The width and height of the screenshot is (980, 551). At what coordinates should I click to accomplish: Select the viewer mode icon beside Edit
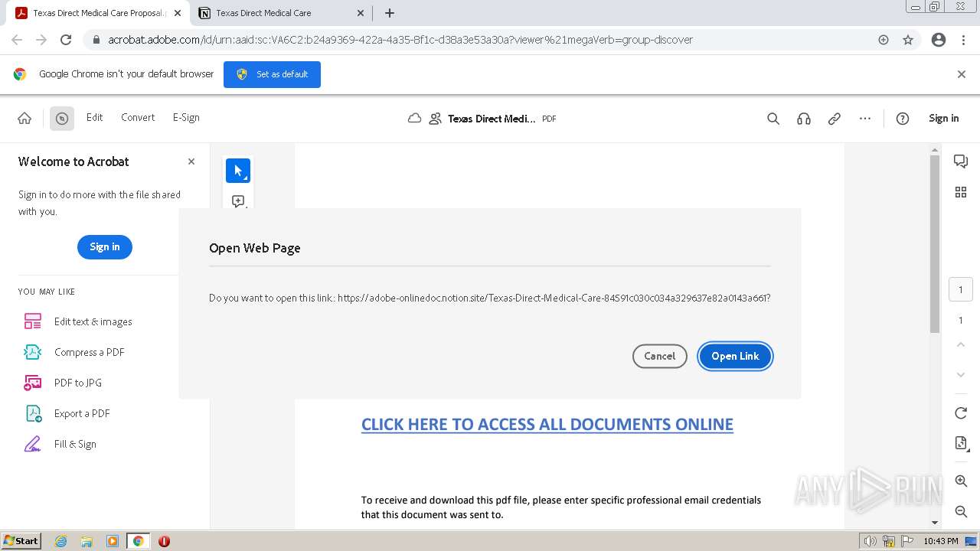click(x=62, y=119)
